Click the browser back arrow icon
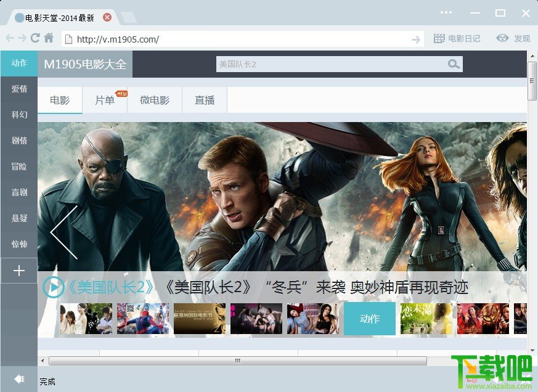This screenshot has width=538, height=392. tap(10, 38)
